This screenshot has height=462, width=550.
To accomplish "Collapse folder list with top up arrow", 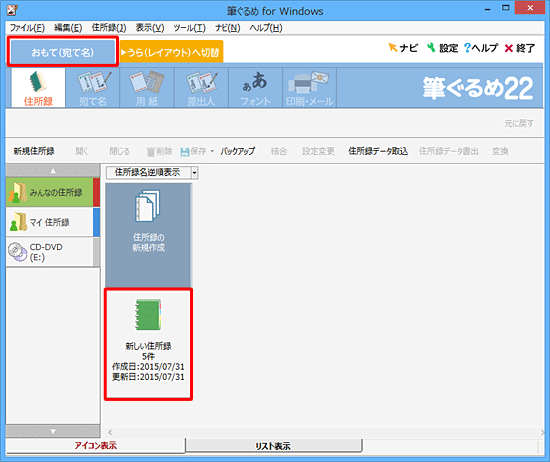I will tap(53, 171).
